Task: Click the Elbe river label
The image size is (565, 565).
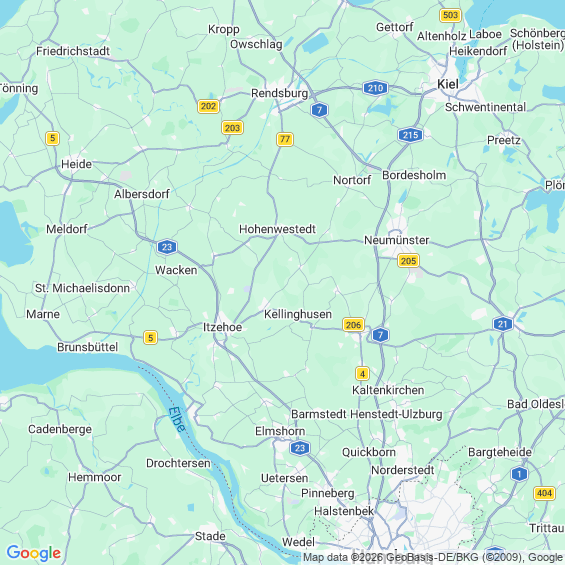Action: 177,419
